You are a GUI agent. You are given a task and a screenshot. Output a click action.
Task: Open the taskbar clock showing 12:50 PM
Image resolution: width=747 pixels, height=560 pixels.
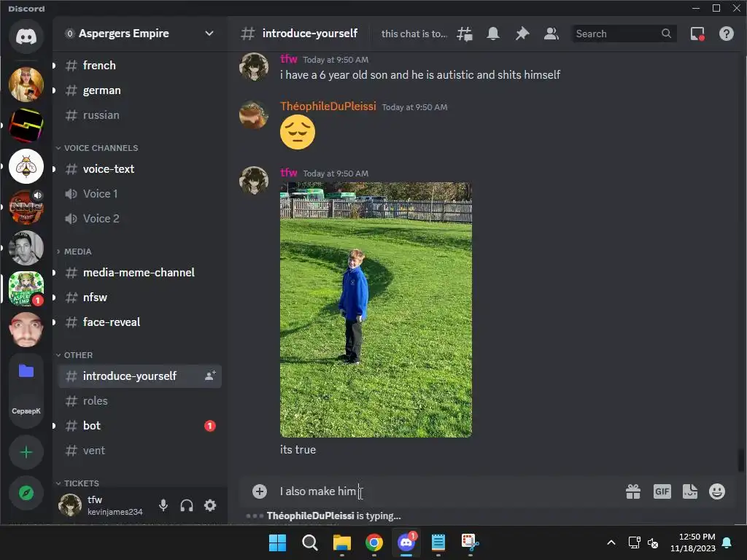tap(693, 542)
